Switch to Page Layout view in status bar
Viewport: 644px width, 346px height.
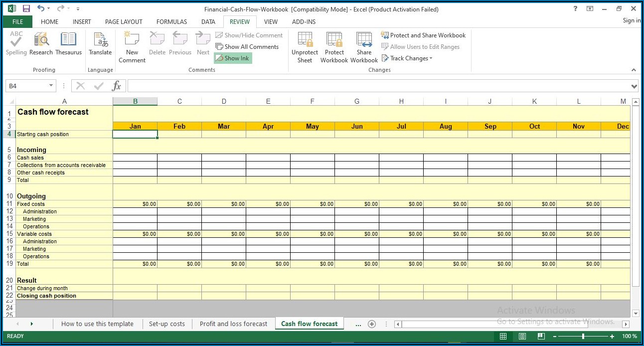click(522, 336)
